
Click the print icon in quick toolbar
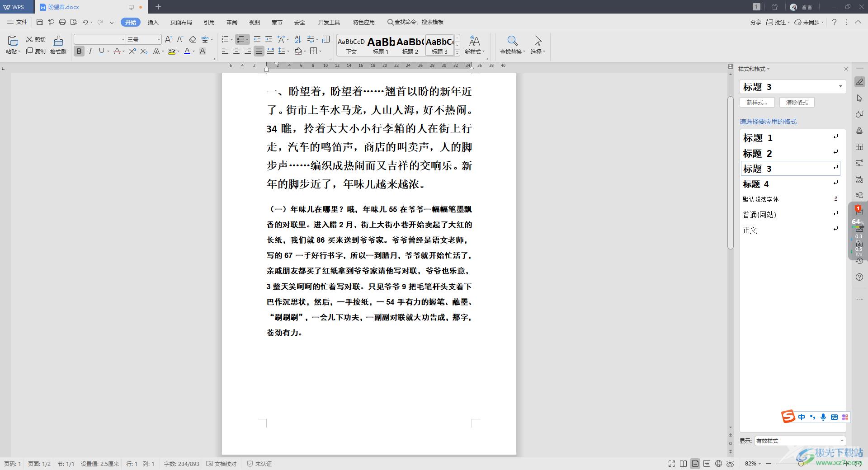coord(62,22)
